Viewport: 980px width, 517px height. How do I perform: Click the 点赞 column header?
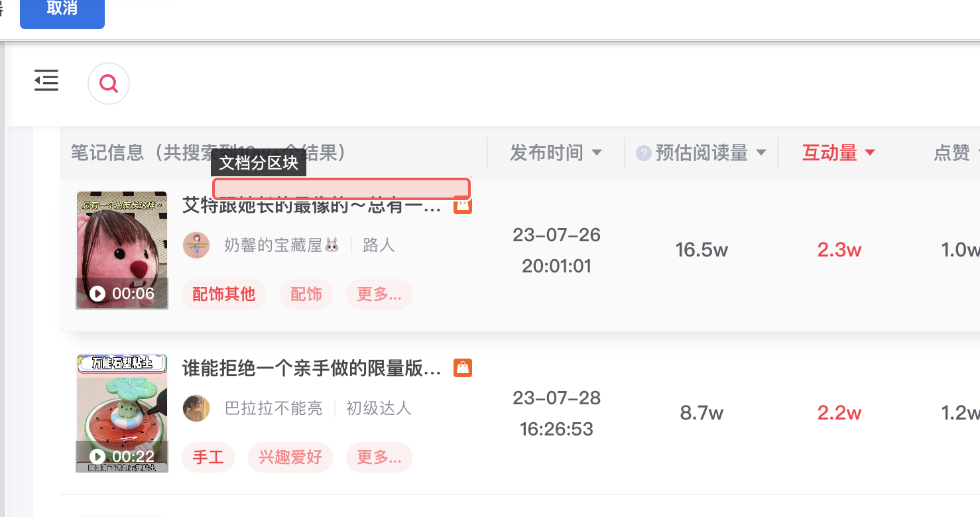pos(951,153)
